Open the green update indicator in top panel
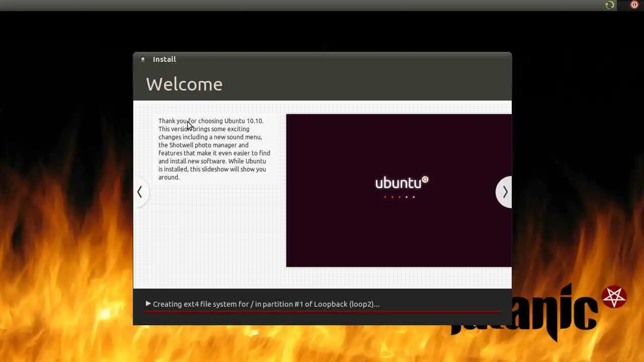Viewport: 644px width, 362px height. coord(610,5)
